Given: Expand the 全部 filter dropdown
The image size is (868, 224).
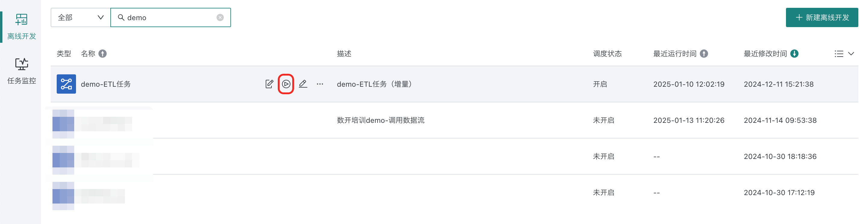Looking at the screenshot, I should coord(81,17).
